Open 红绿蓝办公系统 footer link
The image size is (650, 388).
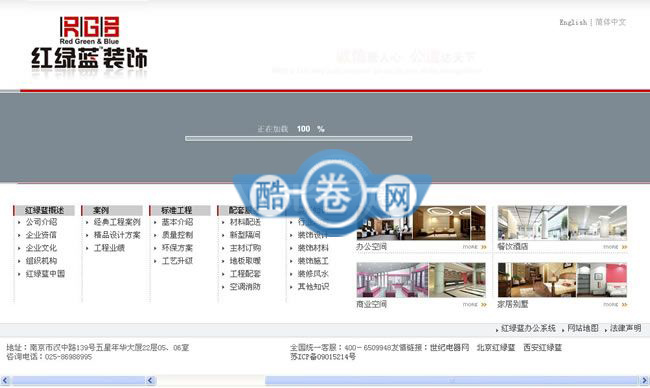pyautogui.click(x=528, y=328)
